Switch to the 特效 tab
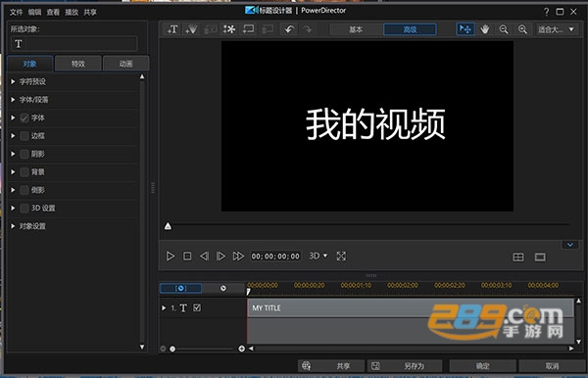Viewport: 588px width, 378px height. [78, 64]
